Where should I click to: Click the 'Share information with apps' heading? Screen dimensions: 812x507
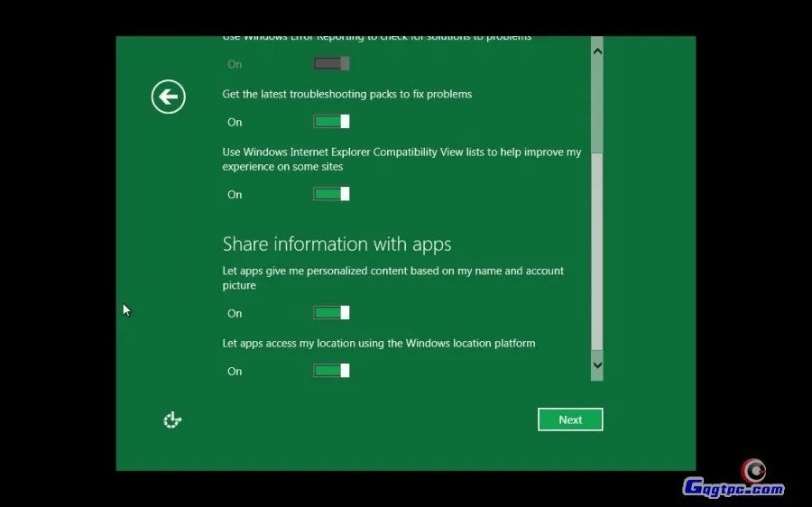[337, 244]
